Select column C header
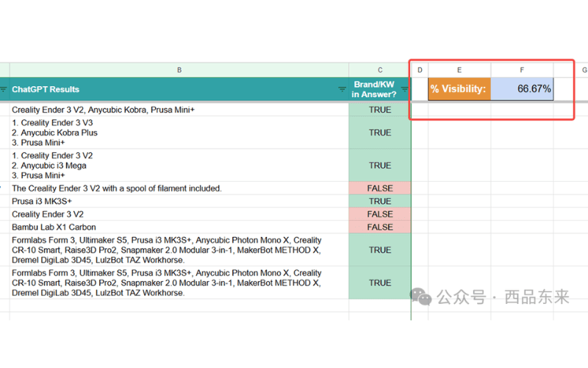Screen dimensions: 588x368 pyautogui.click(x=380, y=70)
